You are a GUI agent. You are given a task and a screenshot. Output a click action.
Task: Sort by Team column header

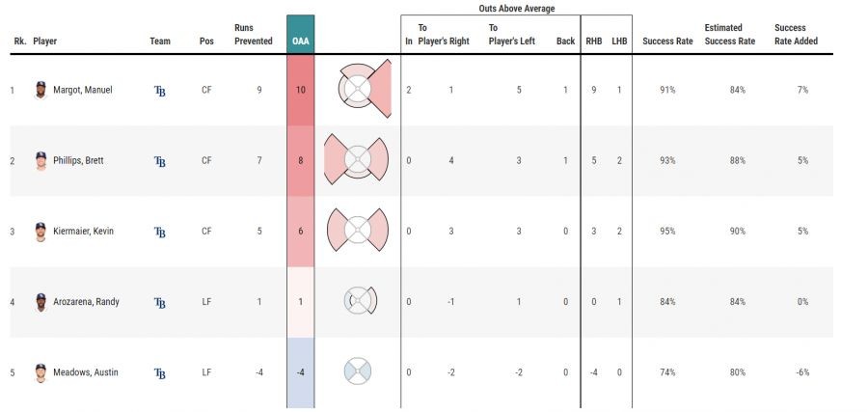coord(160,41)
